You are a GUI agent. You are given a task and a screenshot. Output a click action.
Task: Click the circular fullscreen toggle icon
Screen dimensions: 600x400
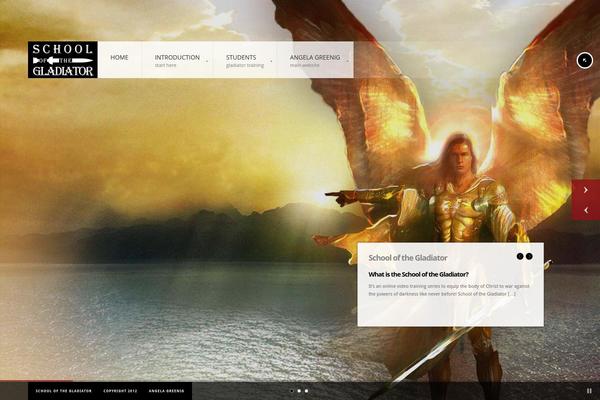(x=584, y=60)
